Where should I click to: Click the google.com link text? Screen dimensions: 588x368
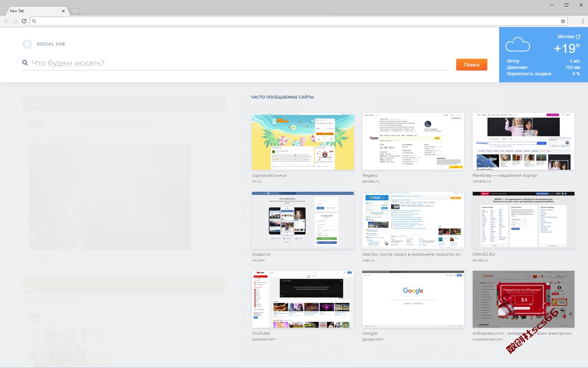click(x=373, y=339)
